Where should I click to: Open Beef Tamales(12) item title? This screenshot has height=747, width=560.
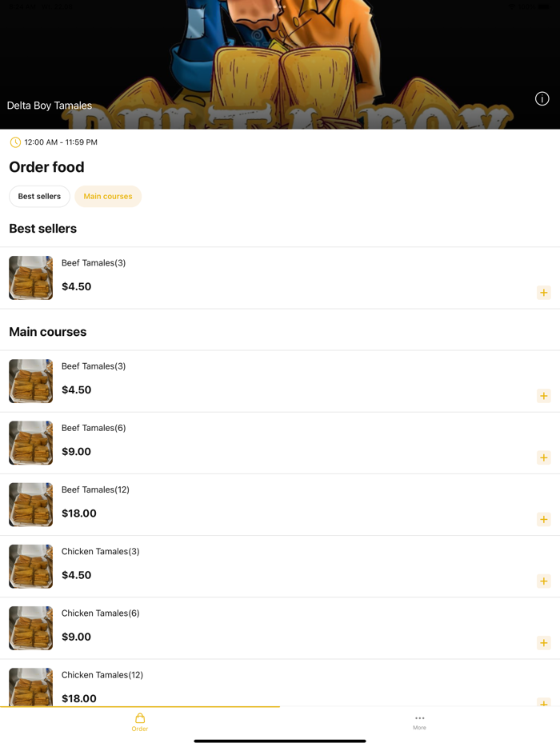[x=95, y=489]
